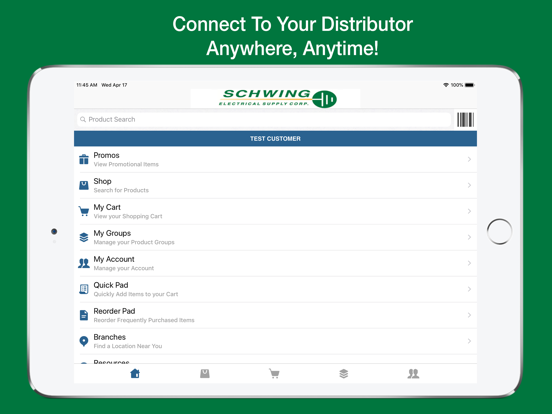
Task: Expand the My Account row chevron
Action: (x=469, y=263)
